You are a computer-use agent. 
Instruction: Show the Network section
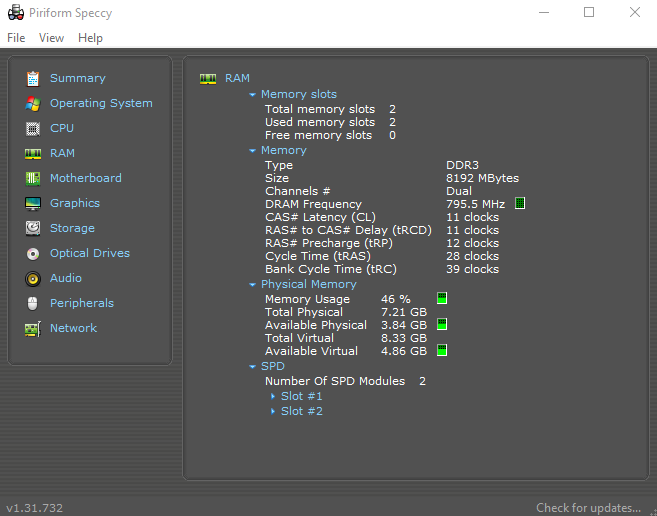73,328
